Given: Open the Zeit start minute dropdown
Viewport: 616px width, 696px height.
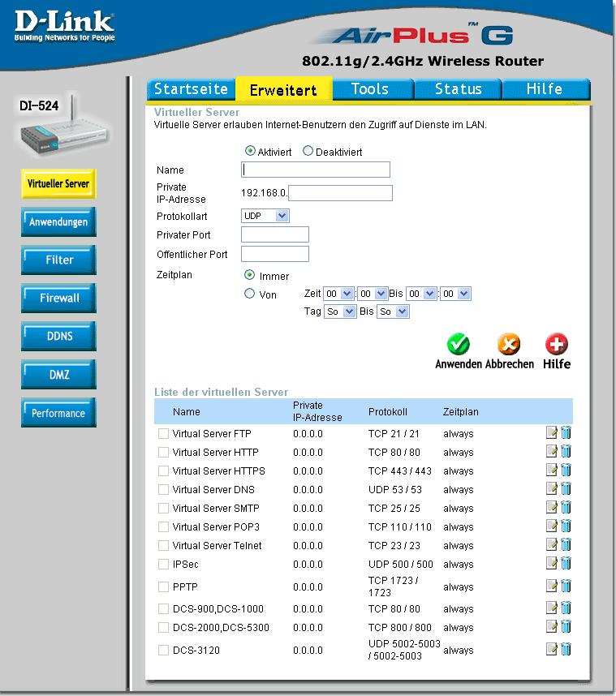Looking at the screenshot, I should click(373, 294).
